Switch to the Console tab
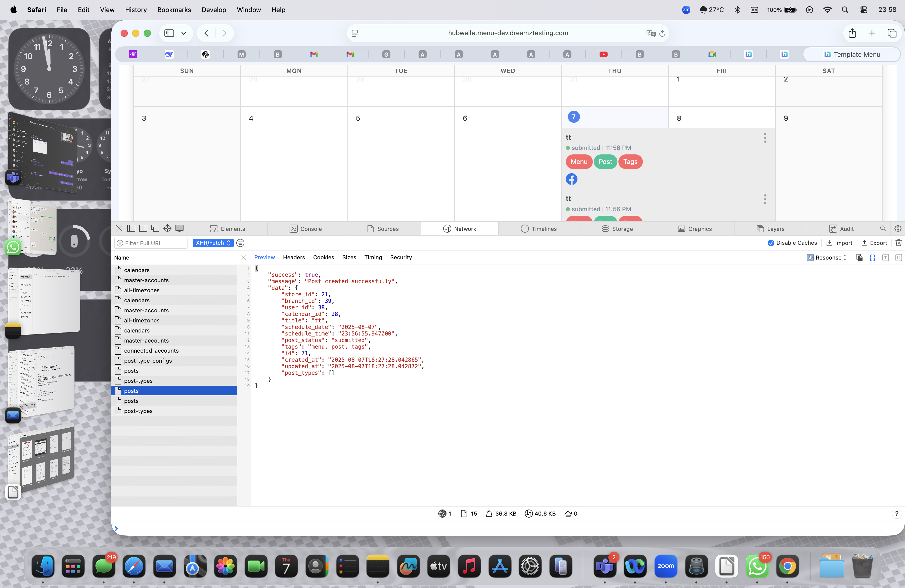Screen dimensions: 905x588 point(306,229)
